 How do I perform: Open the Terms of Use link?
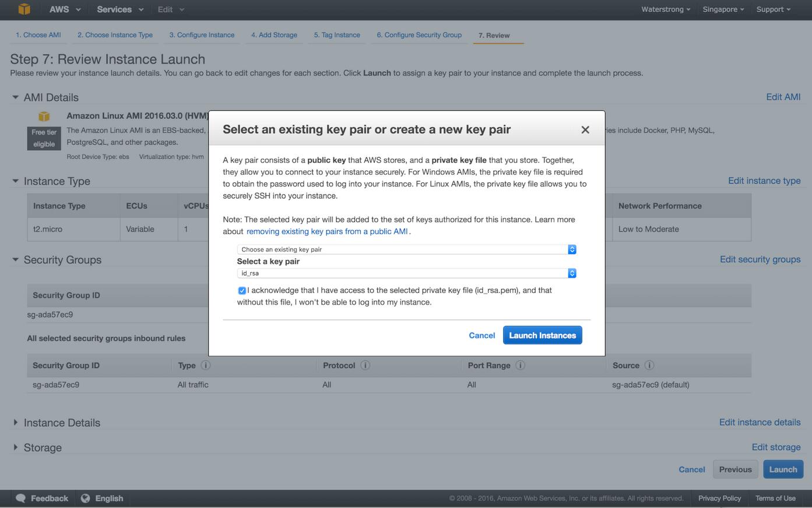pos(775,498)
